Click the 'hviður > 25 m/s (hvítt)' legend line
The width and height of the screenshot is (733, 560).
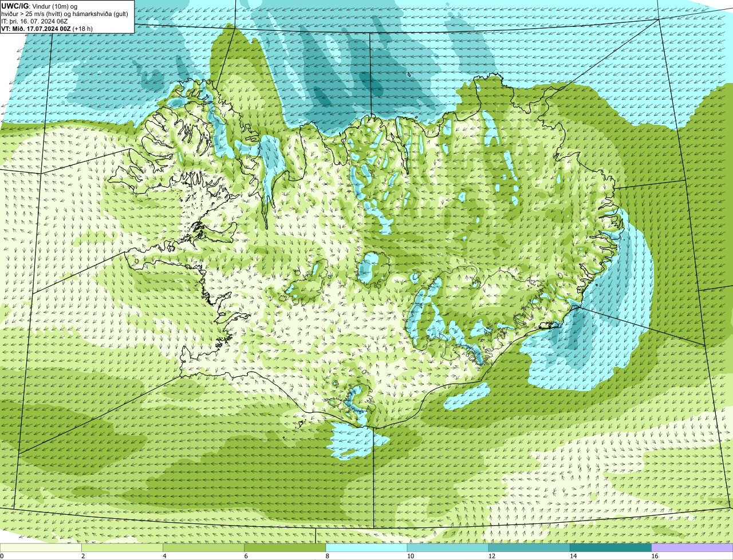tap(65, 14)
